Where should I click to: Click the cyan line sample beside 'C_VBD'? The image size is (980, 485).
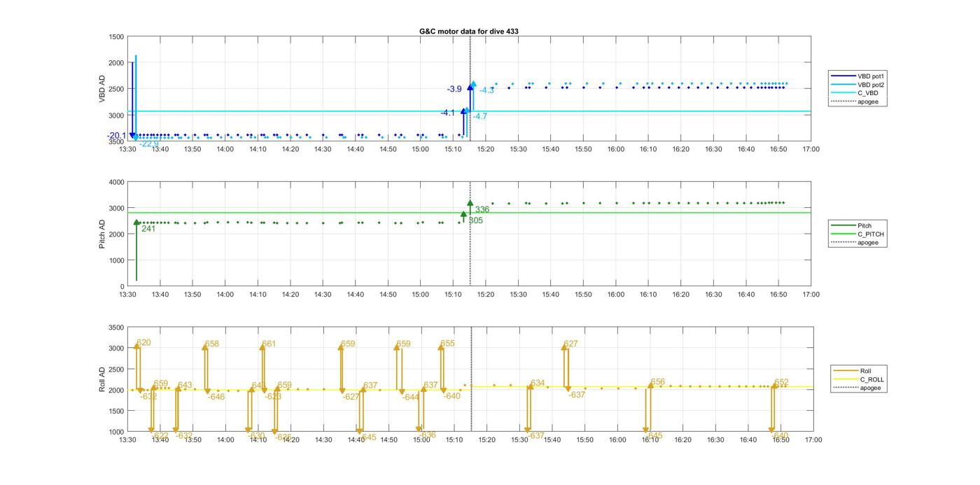(x=843, y=93)
